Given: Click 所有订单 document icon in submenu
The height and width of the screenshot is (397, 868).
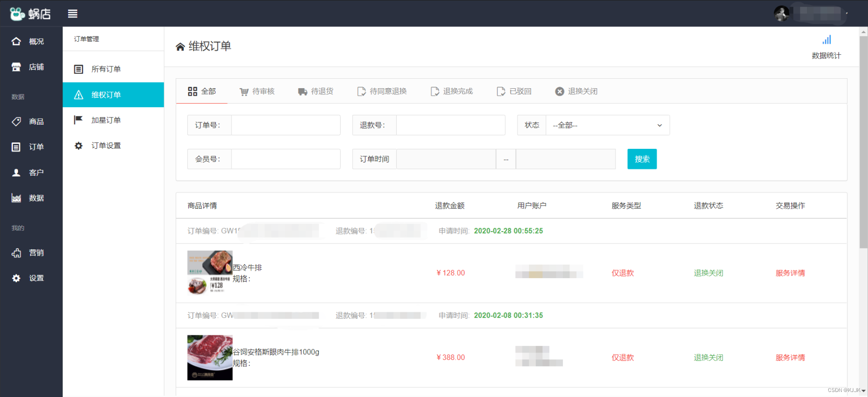Looking at the screenshot, I should point(79,69).
